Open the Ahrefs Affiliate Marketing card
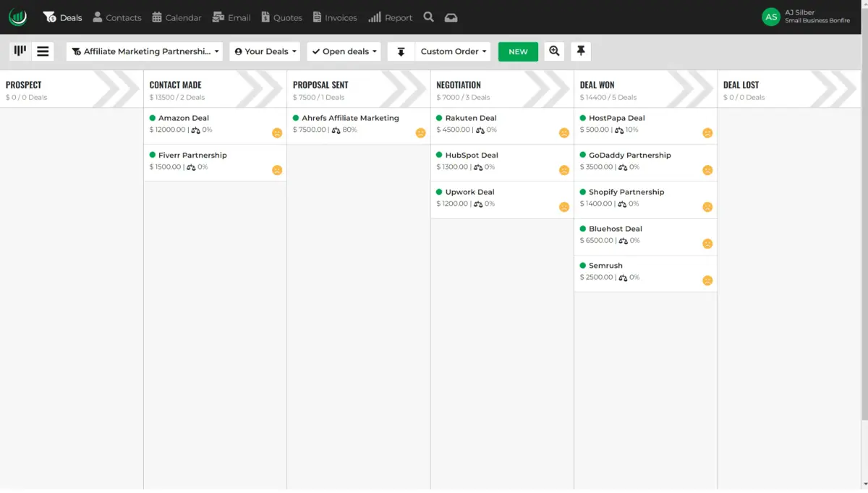The image size is (868, 493). tap(359, 126)
